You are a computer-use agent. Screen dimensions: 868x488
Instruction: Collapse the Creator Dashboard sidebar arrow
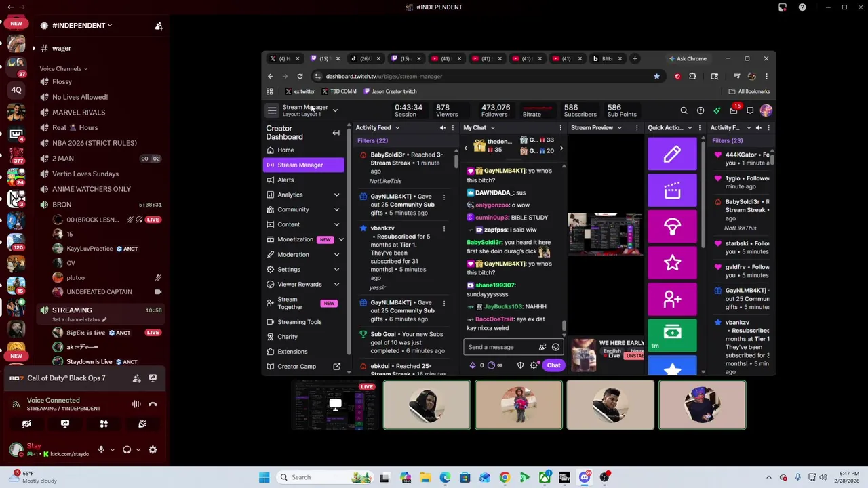point(336,133)
